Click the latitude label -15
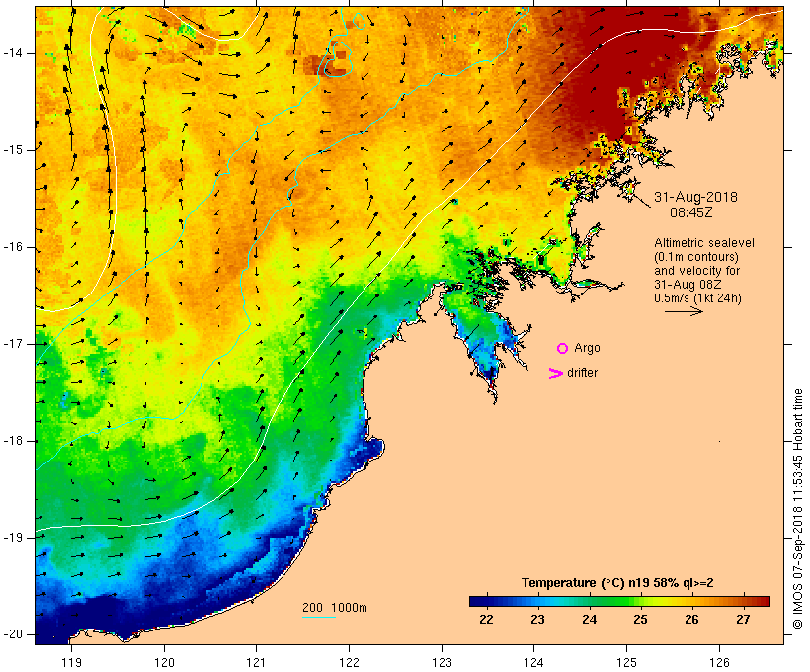 tap(13, 150)
